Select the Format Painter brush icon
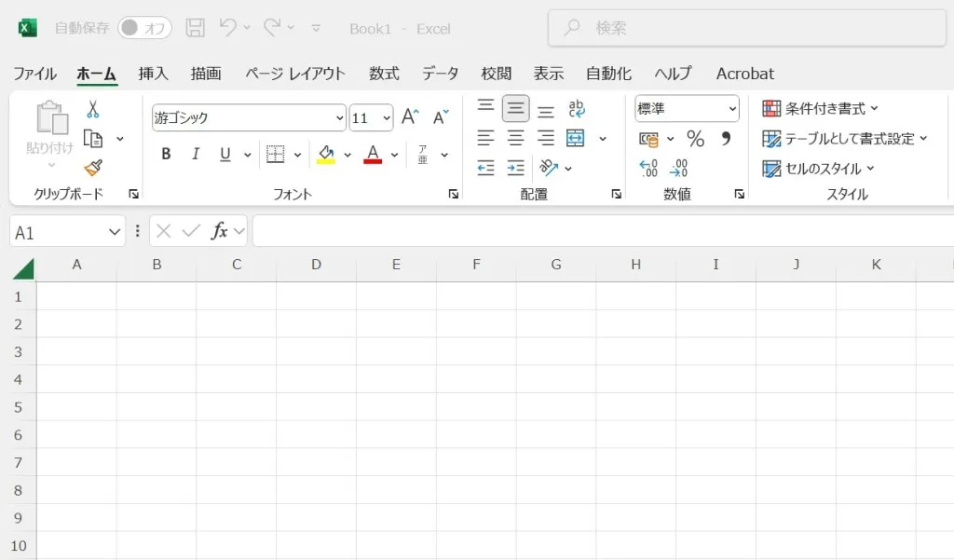Image resolution: width=954 pixels, height=560 pixels. 92,168
